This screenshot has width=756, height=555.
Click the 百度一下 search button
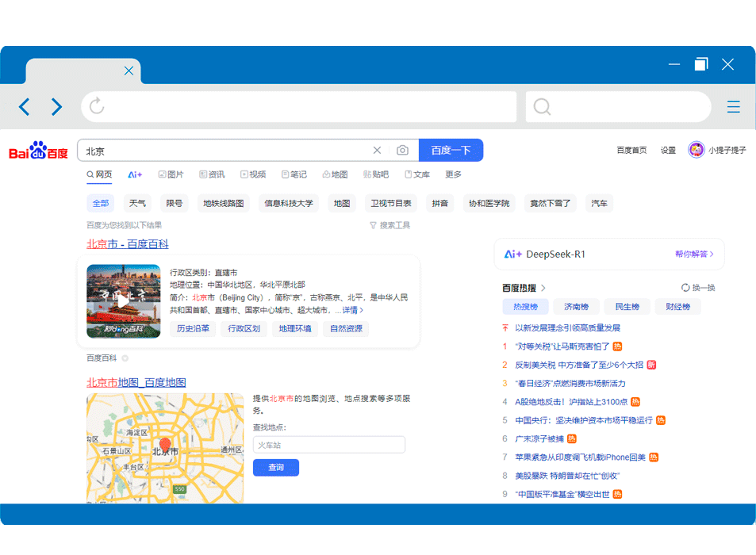click(x=451, y=151)
